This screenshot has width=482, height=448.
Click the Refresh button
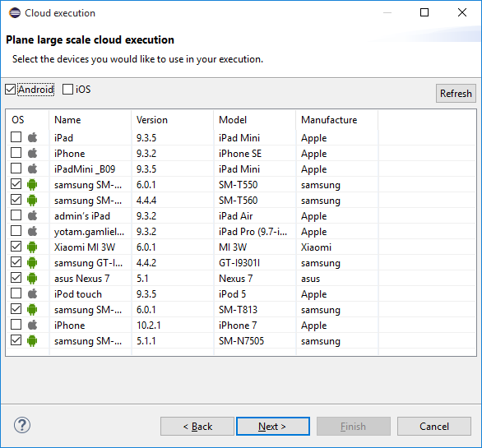click(456, 94)
